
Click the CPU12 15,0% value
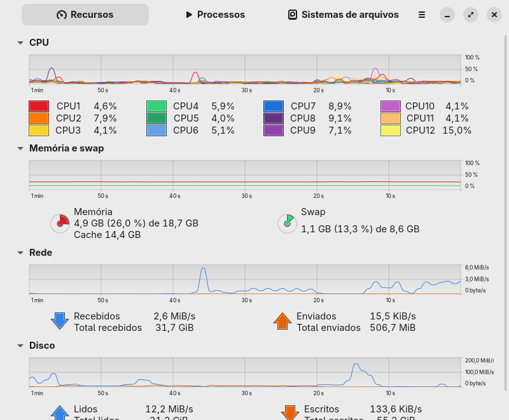coord(457,130)
